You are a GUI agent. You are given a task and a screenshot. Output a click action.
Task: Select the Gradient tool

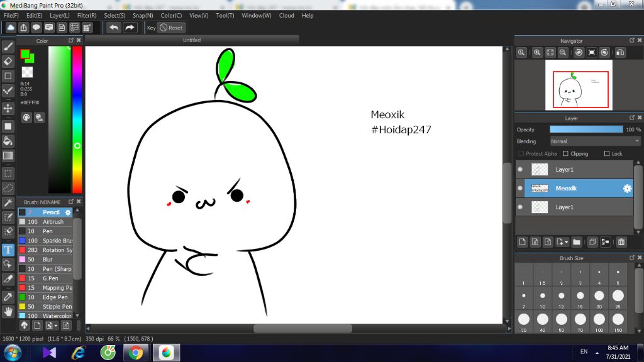click(x=8, y=156)
